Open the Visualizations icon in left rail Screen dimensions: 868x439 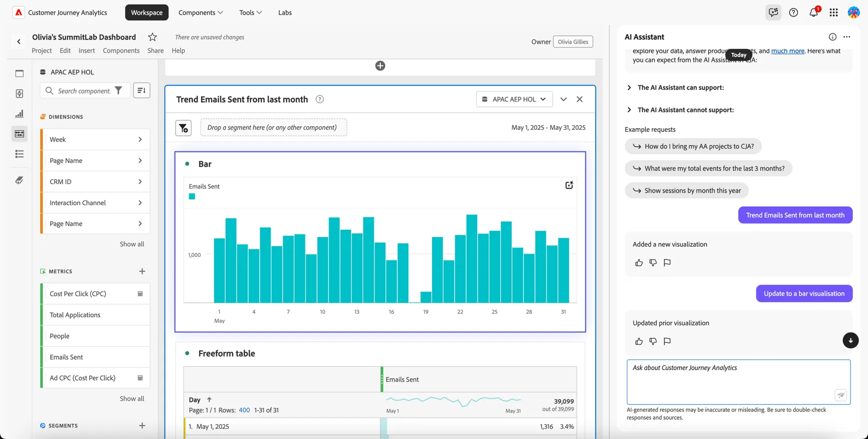pos(20,114)
